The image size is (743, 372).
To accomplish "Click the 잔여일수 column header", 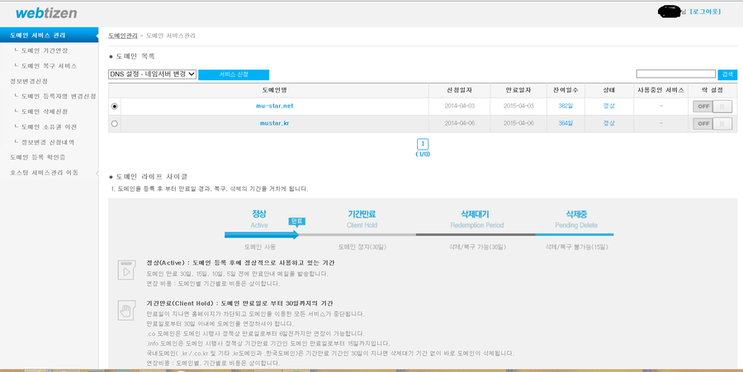I will click(x=565, y=90).
